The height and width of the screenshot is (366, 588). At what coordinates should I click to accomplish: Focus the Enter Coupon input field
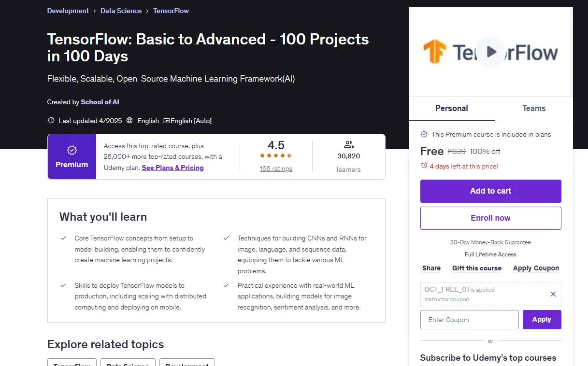coord(470,320)
